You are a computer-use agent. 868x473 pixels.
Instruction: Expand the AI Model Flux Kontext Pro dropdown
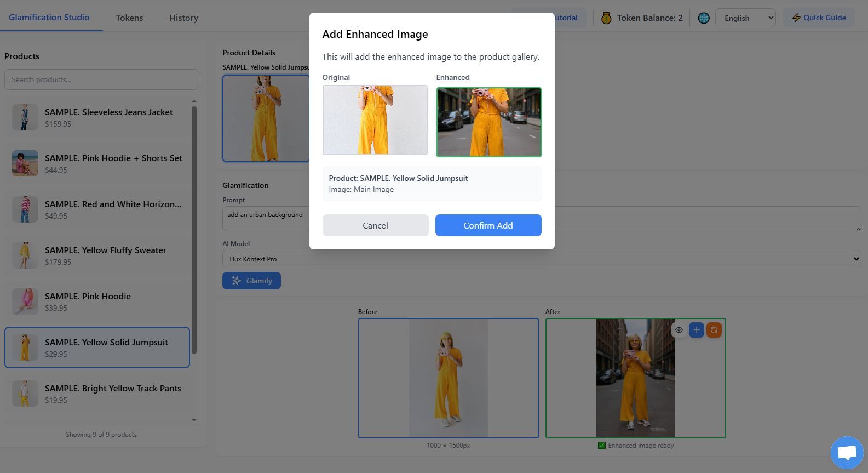pyautogui.click(x=541, y=259)
